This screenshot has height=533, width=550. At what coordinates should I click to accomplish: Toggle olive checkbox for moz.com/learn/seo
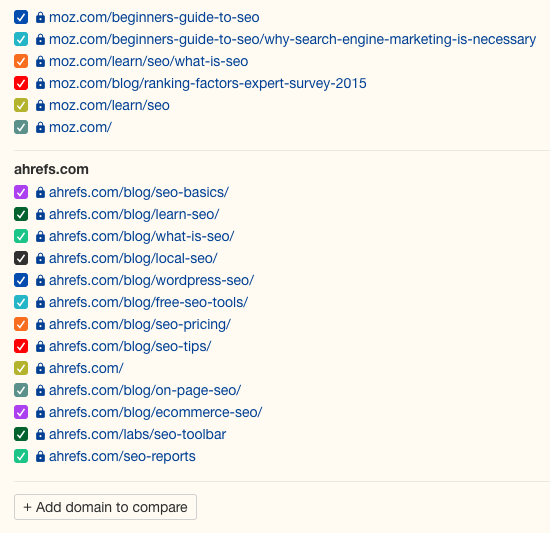pos(21,105)
